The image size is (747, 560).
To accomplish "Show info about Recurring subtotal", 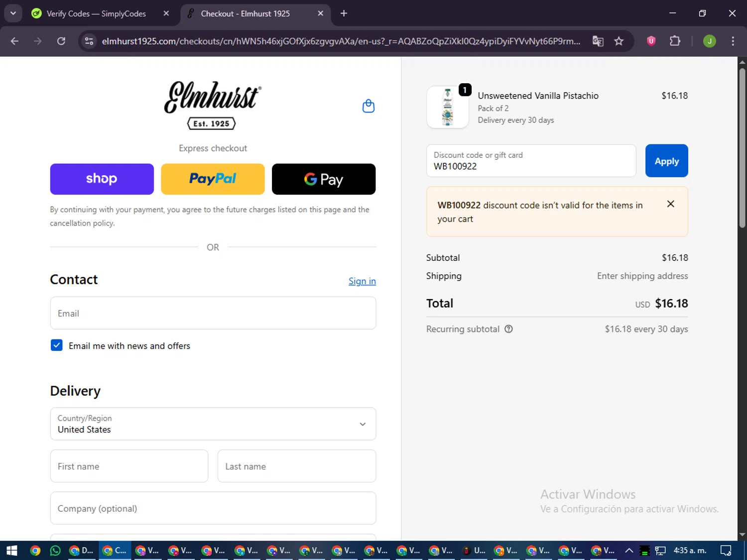I will pos(508,329).
